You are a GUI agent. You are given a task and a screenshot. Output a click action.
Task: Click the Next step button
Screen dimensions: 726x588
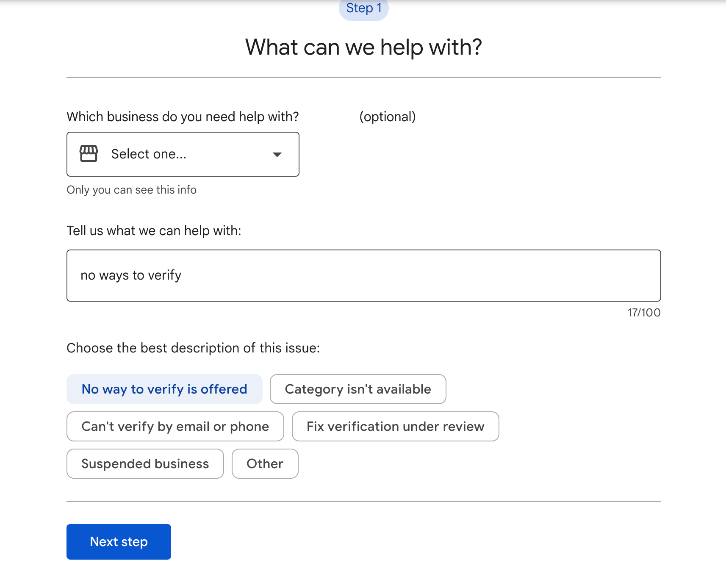(x=118, y=541)
